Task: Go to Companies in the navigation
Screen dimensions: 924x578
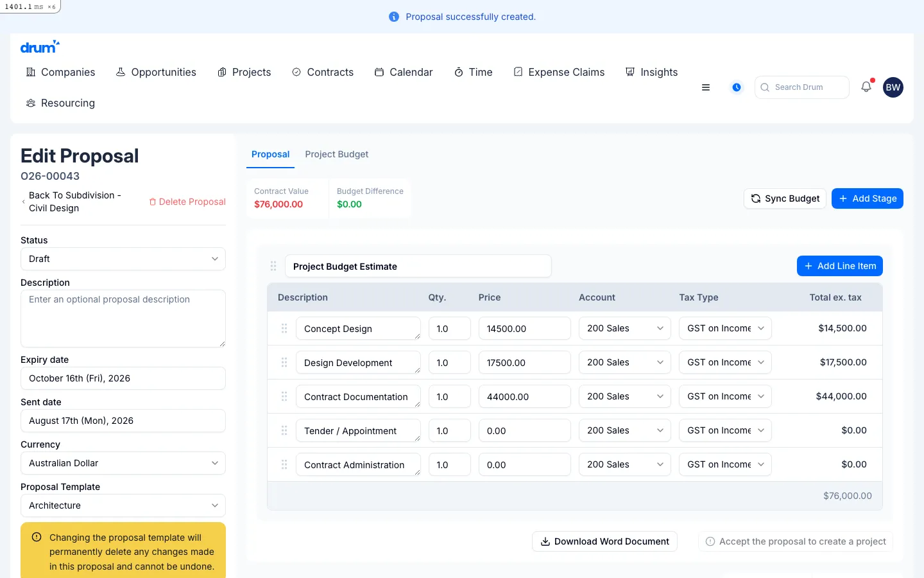Action: [60, 72]
